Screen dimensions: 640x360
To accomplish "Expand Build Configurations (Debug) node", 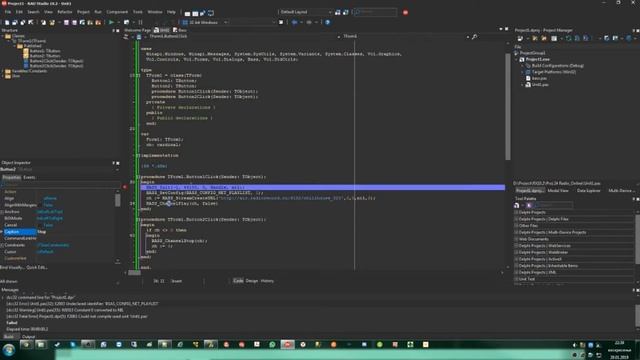I will (x=523, y=65).
